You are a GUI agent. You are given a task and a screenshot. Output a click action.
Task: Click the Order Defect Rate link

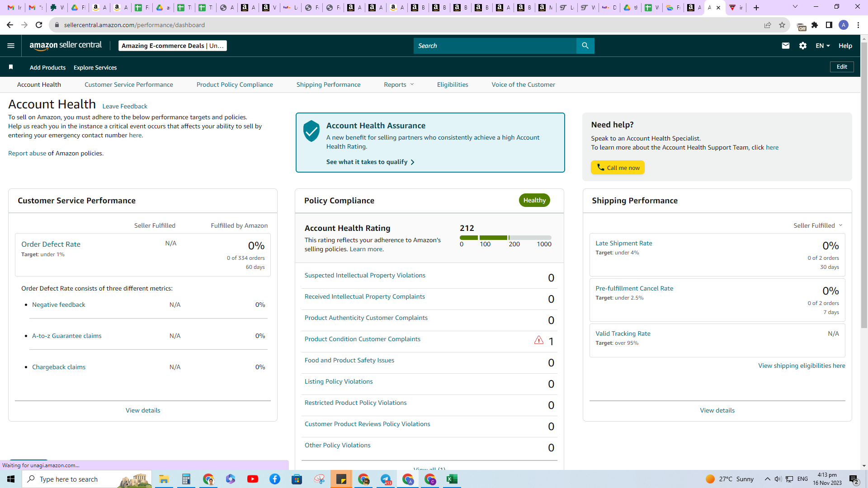point(51,244)
